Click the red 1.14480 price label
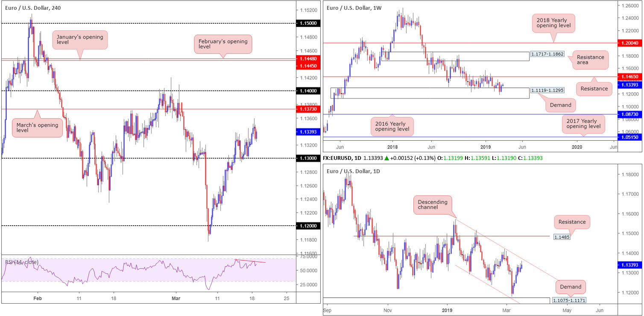The height and width of the screenshot is (316, 644). tap(309, 59)
